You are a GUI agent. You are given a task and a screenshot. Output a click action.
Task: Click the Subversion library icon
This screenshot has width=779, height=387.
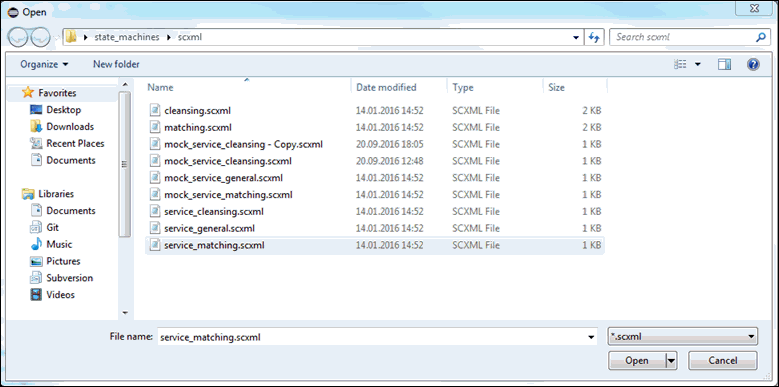tap(36, 278)
